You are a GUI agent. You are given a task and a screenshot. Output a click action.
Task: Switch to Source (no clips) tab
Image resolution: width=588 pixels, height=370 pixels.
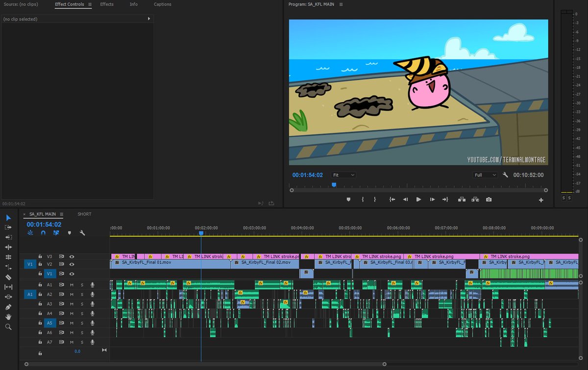click(21, 4)
